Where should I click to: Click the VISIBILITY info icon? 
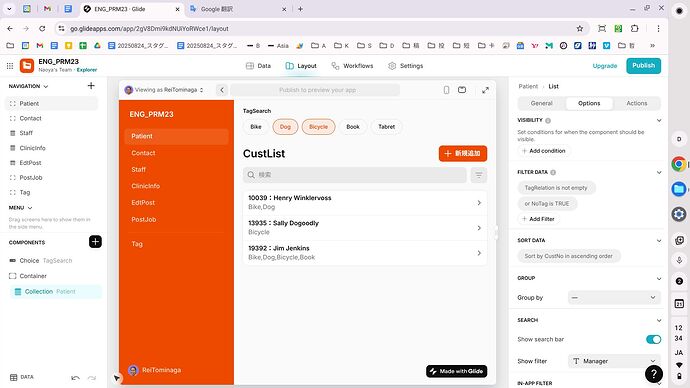click(548, 121)
